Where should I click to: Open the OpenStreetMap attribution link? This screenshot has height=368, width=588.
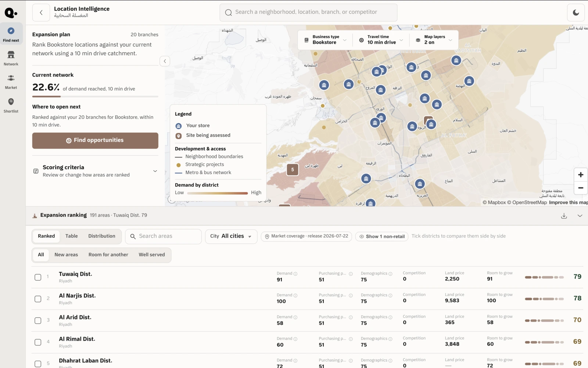tap(527, 202)
